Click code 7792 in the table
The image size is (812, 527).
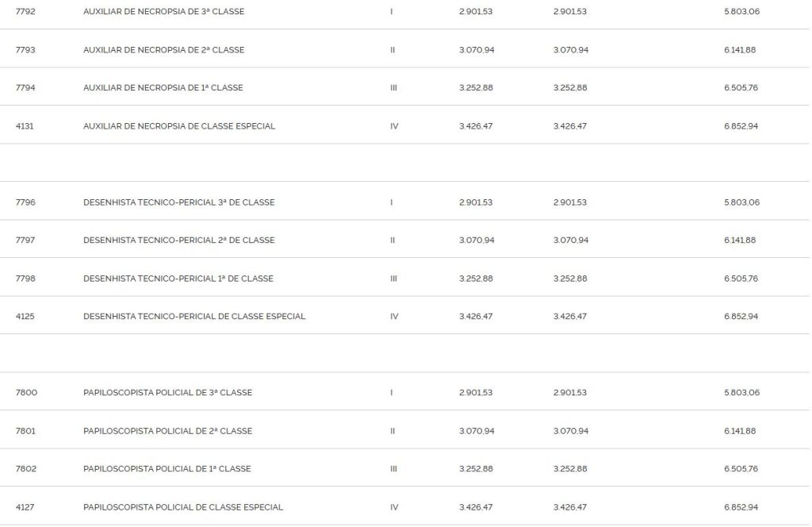click(25, 12)
